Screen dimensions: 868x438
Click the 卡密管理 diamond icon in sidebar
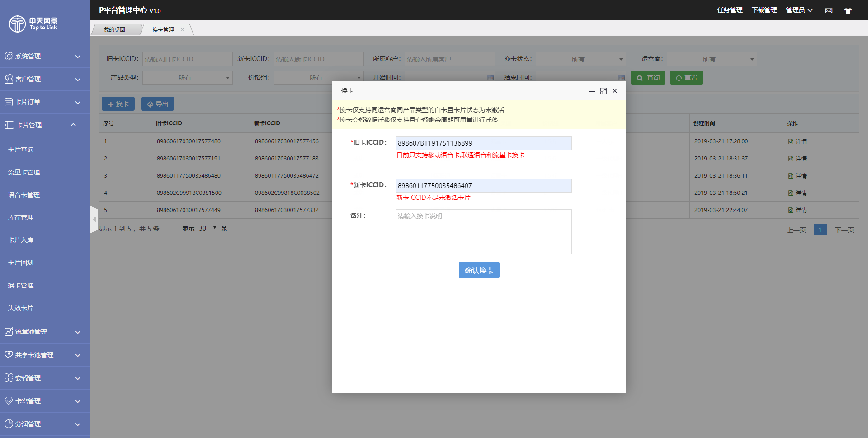point(9,401)
